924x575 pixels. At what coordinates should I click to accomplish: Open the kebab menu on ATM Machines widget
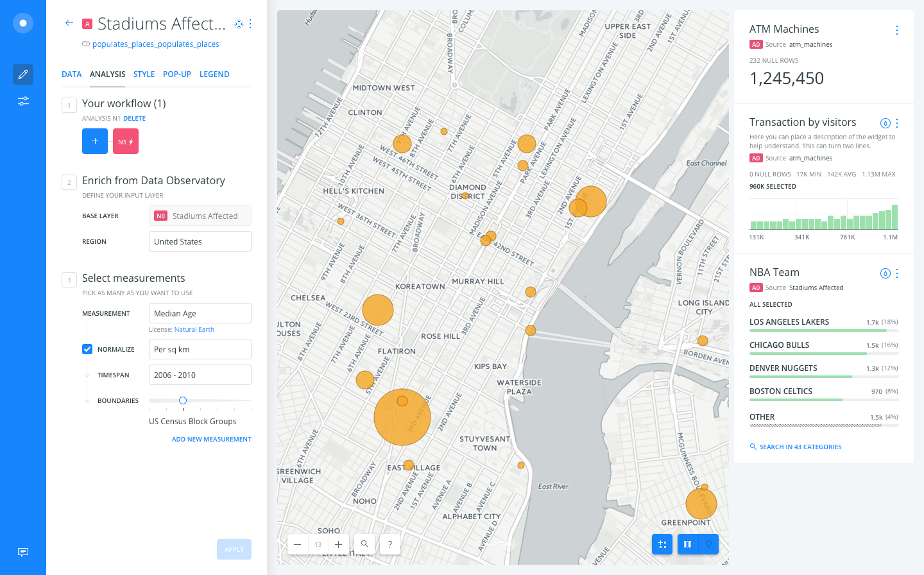click(896, 30)
